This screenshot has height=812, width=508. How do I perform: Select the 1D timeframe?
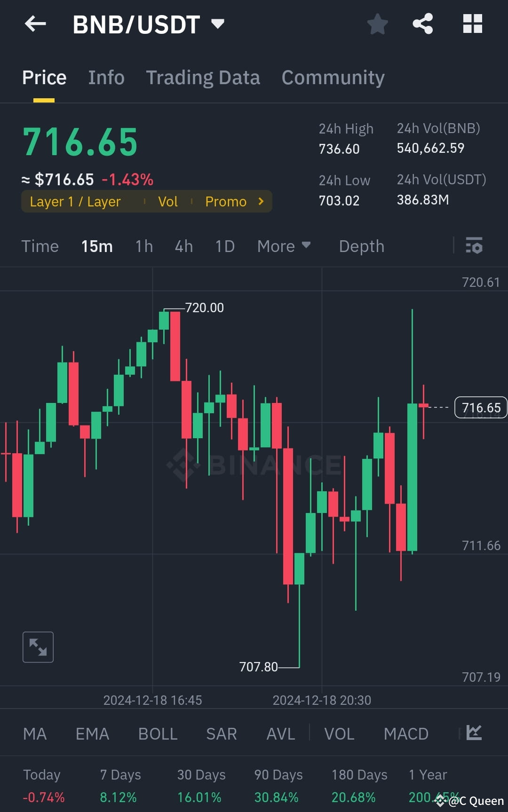coord(224,246)
